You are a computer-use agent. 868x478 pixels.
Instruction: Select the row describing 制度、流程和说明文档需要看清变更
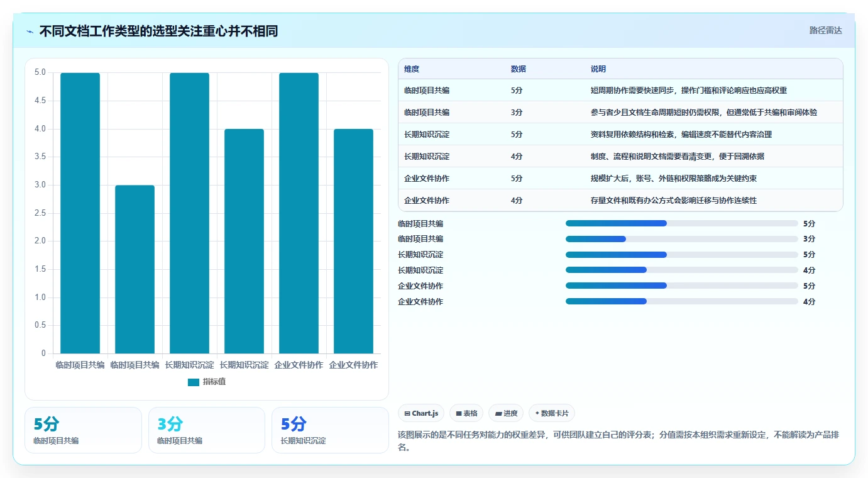click(620, 157)
